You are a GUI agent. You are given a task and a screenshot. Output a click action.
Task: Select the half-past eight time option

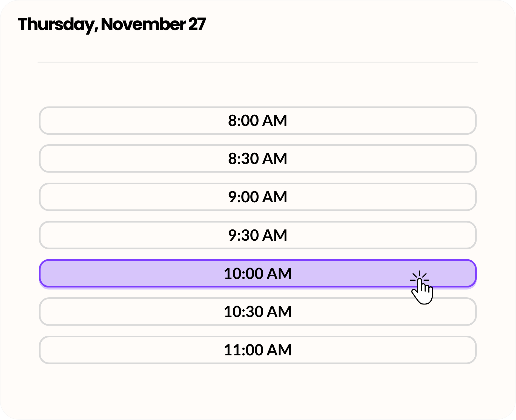[258, 159]
